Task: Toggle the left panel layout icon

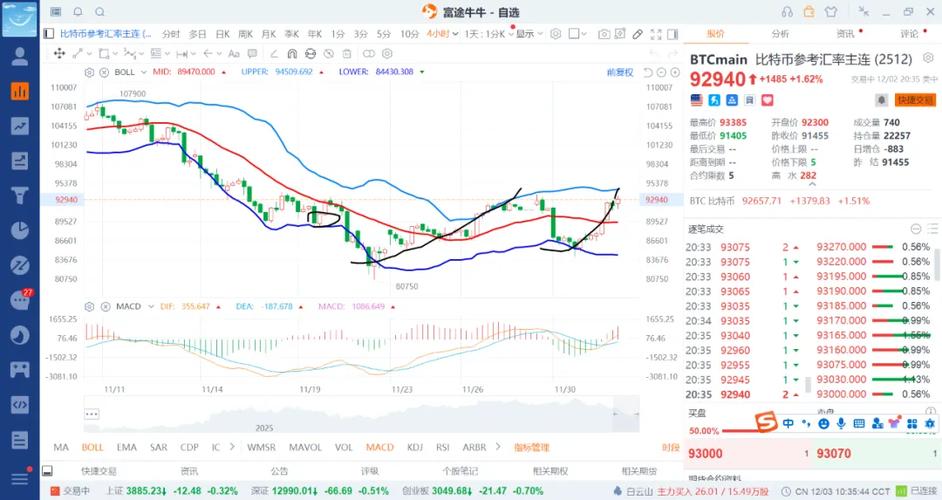Action: tap(49, 34)
